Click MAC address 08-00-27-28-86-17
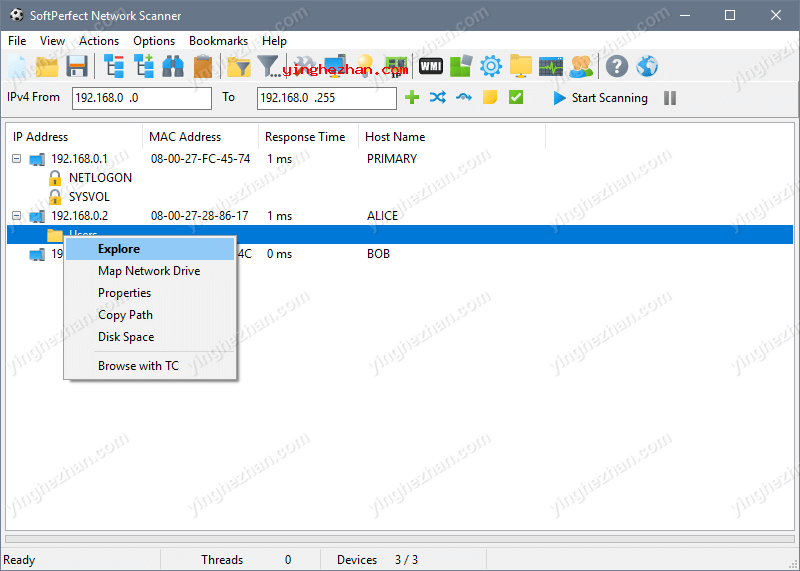 point(199,216)
